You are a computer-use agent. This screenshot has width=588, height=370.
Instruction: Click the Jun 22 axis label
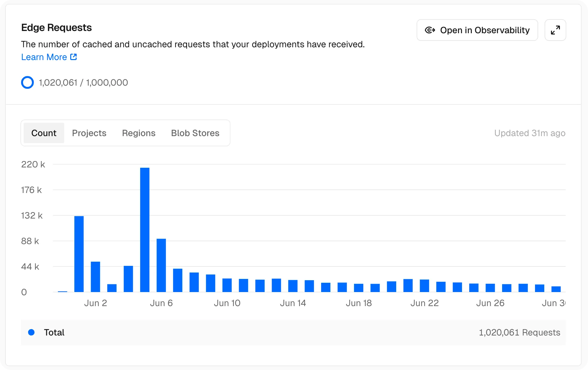tap(424, 303)
